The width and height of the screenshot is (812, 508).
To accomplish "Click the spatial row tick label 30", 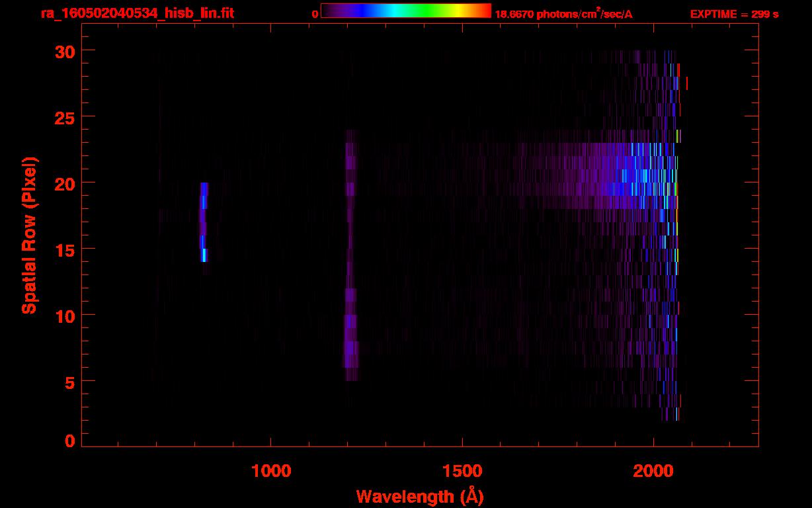I will 64,51.
